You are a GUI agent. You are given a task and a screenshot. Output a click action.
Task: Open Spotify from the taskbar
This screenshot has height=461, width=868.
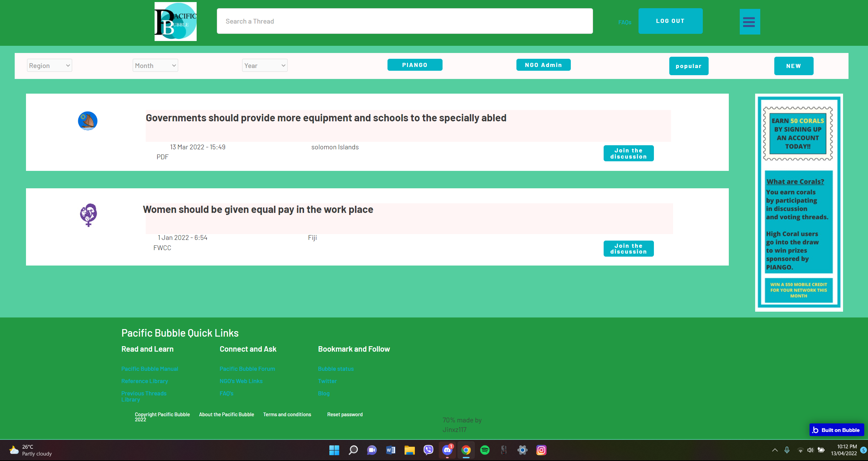pyautogui.click(x=485, y=450)
